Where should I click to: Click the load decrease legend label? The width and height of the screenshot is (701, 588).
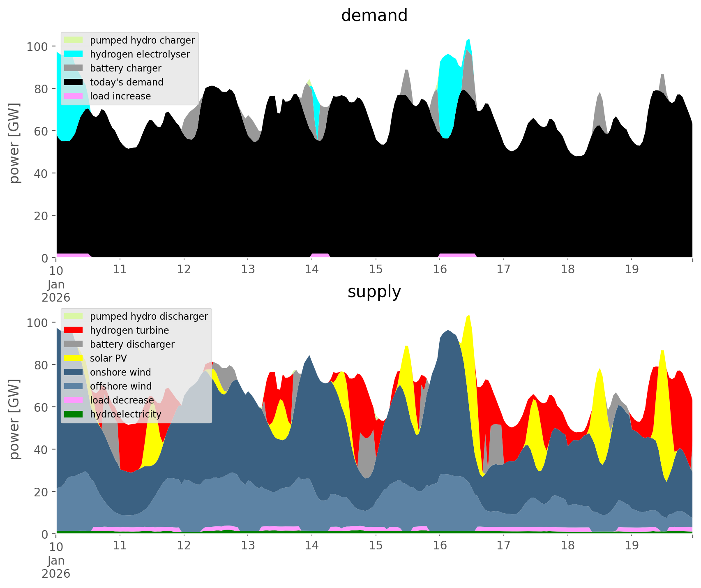pyautogui.click(x=122, y=400)
